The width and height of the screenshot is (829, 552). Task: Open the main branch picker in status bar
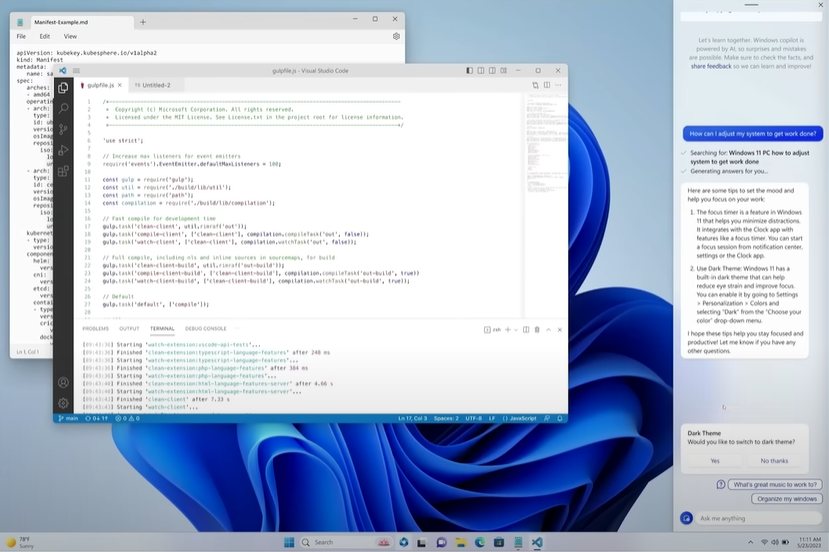point(69,418)
